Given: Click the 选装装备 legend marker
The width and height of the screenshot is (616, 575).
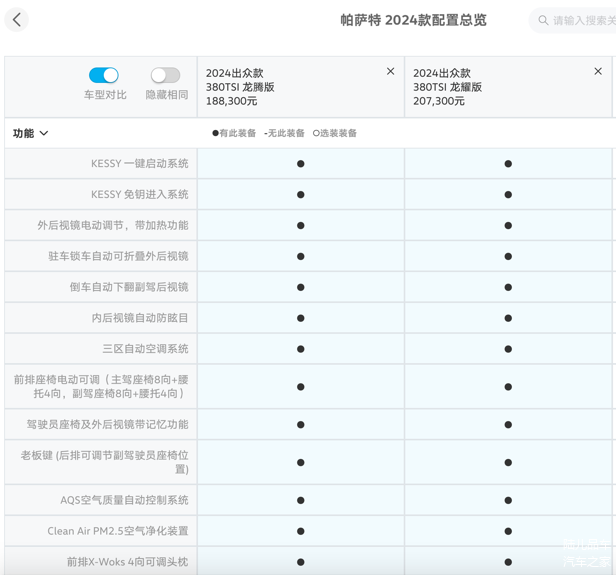Looking at the screenshot, I should 317,133.
